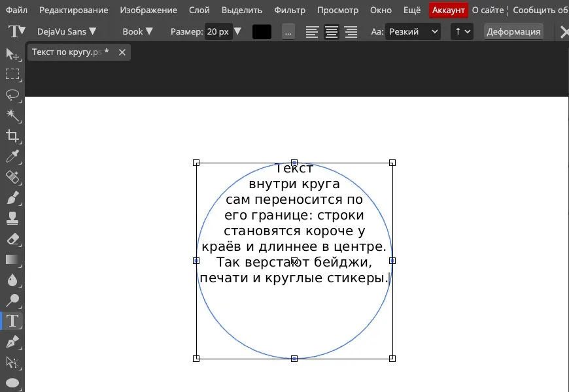Open the Type tool presets in options bar
569x392 pixels.
(x=17, y=31)
